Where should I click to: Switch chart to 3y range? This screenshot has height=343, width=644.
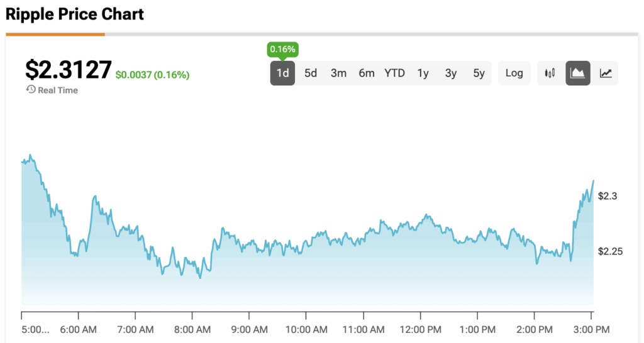(x=451, y=73)
